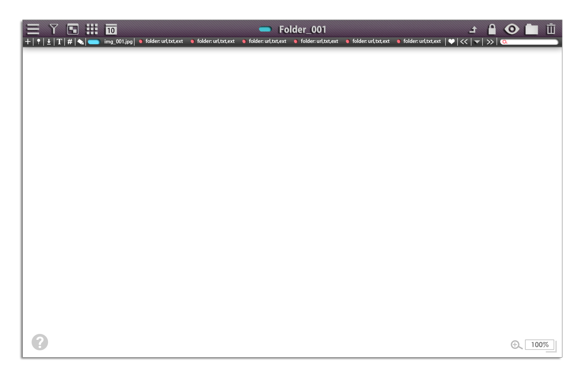
Task: Click the trash can delete icon
Action: pyautogui.click(x=551, y=29)
